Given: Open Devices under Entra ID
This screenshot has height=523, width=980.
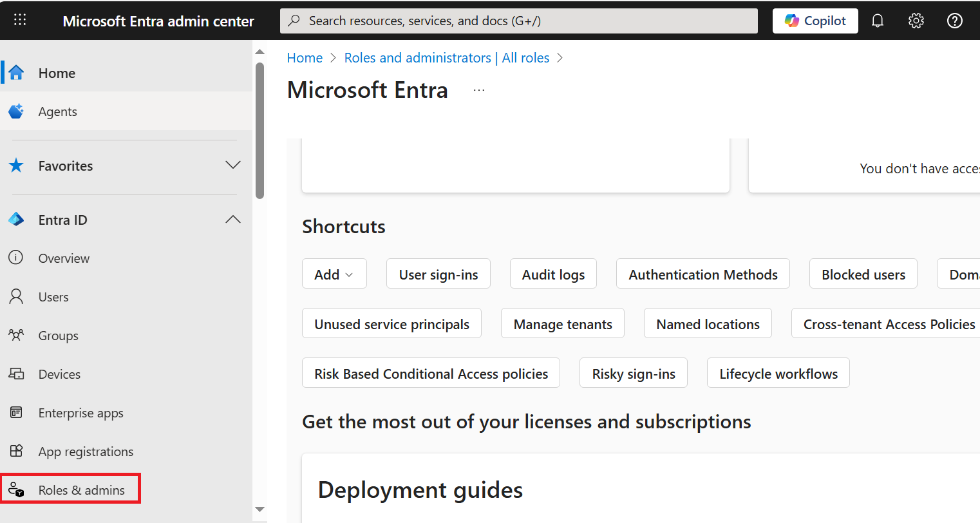Looking at the screenshot, I should (126, 374).
